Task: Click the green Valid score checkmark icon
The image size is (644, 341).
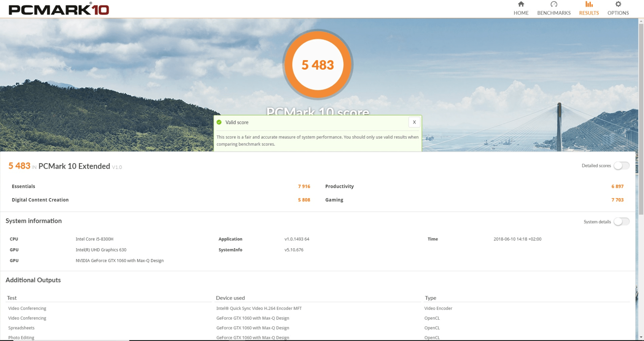Action: (219, 122)
